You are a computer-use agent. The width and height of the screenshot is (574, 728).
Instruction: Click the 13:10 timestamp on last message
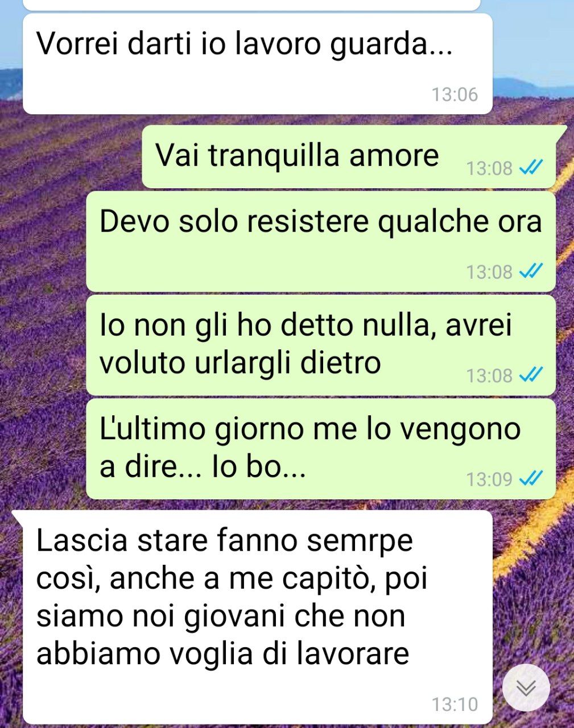pos(455,704)
